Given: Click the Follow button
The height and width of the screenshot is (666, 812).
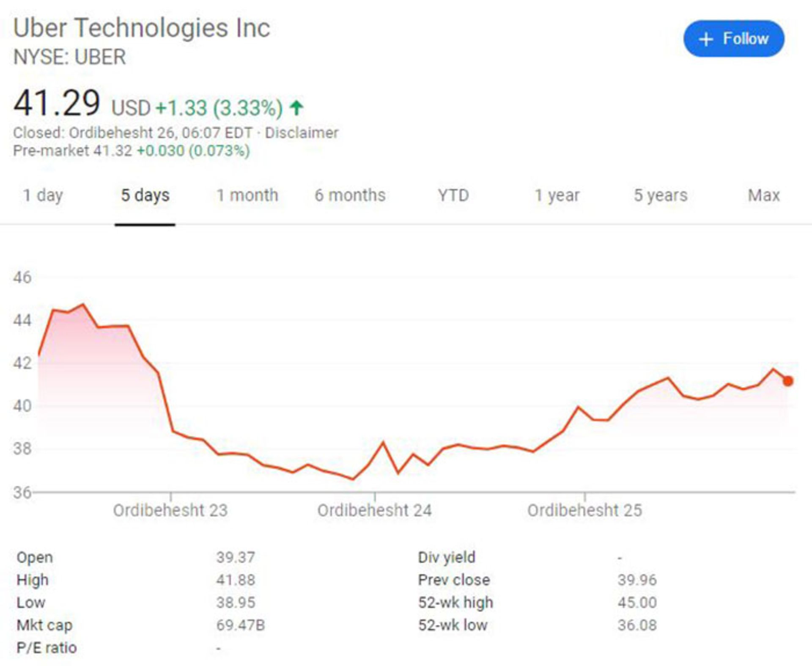Looking at the screenshot, I should pos(733,39).
